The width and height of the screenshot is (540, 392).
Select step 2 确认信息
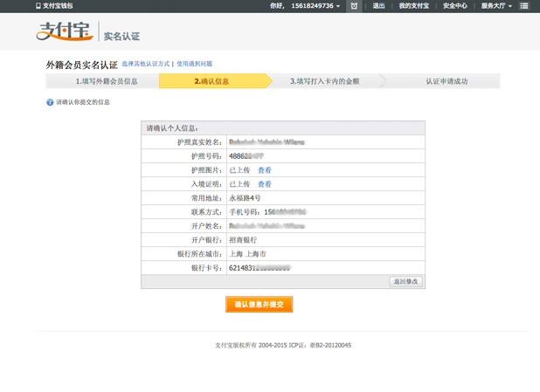(212, 81)
